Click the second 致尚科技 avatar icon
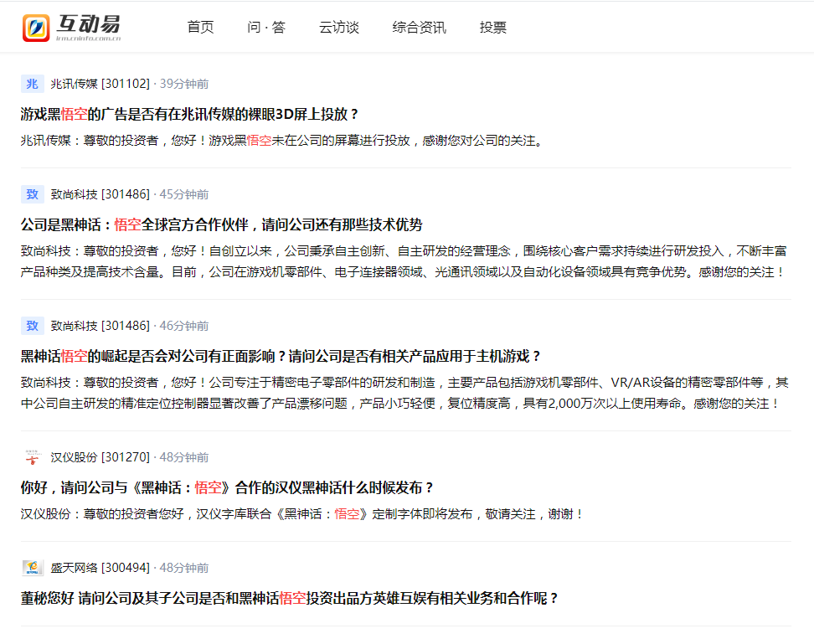The height and width of the screenshot is (644, 814). click(x=32, y=325)
